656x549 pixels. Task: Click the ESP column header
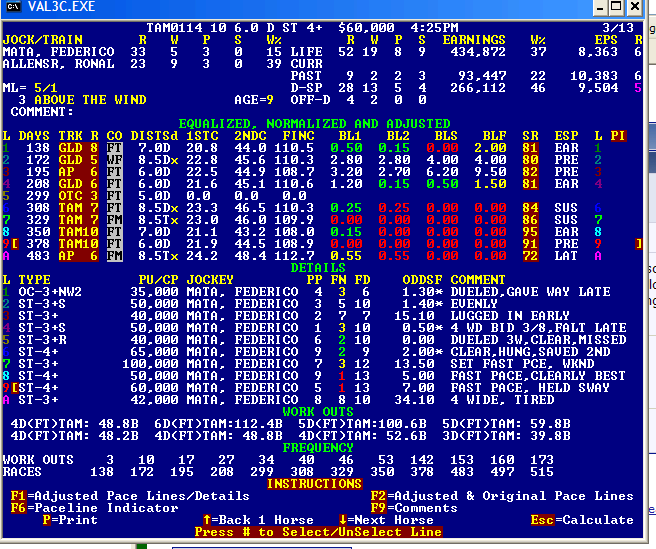[x=566, y=136]
